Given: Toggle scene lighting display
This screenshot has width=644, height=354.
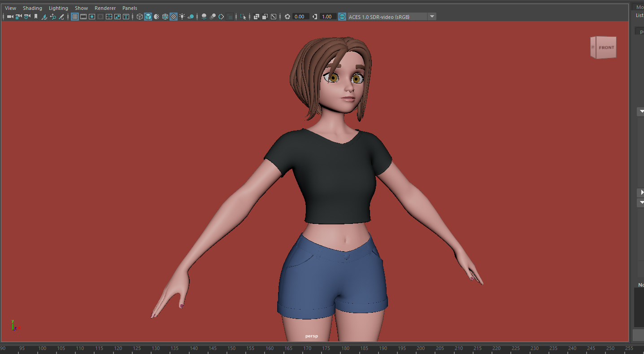Looking at the screenshot, I should [183, 17].
